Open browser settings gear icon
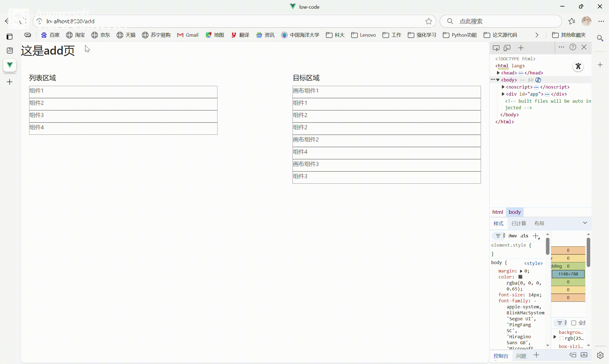Screen dimensions: 609x364 point(600,355)
